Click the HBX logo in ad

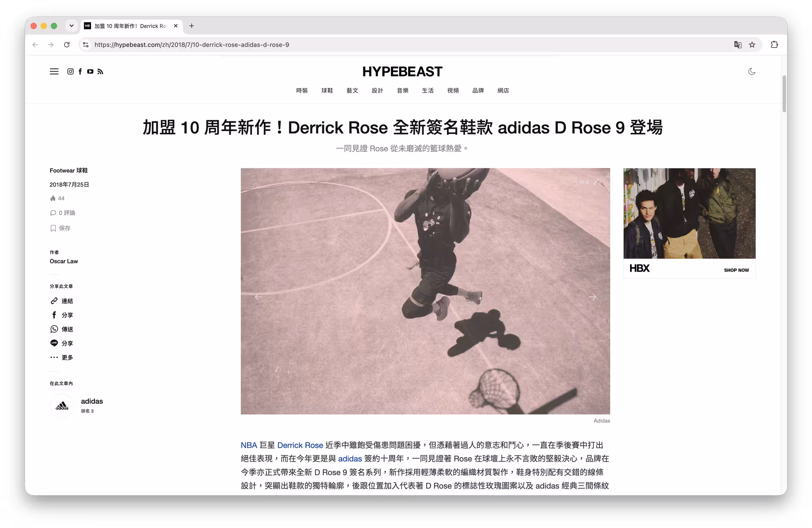coord(639,268)
